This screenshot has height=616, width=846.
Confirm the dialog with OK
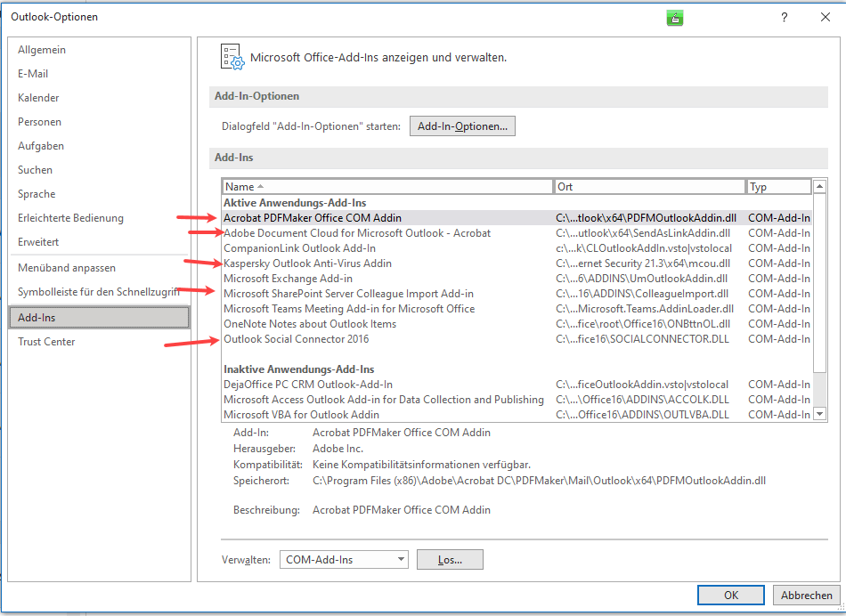coord(731,595)
